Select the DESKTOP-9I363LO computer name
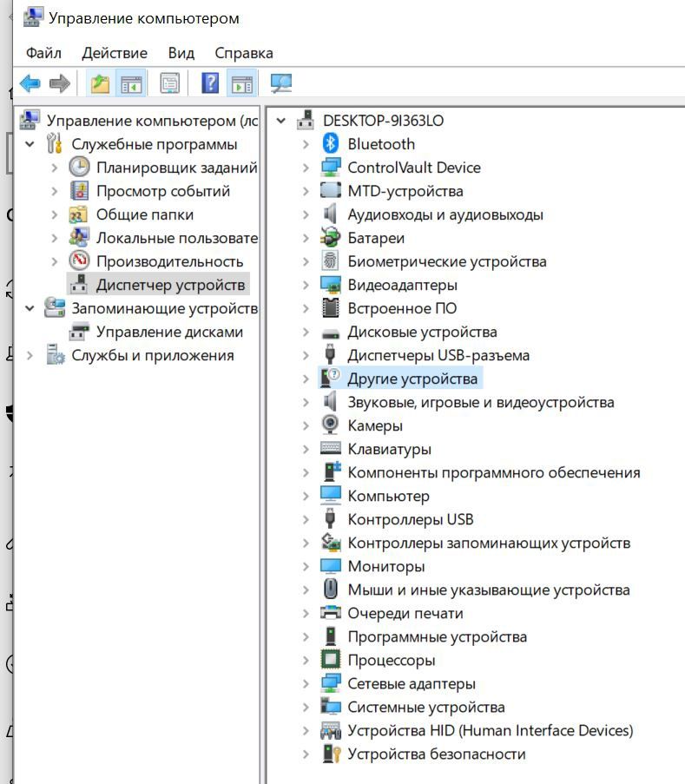This screenshot has width=685, height=784. [384, 121]
